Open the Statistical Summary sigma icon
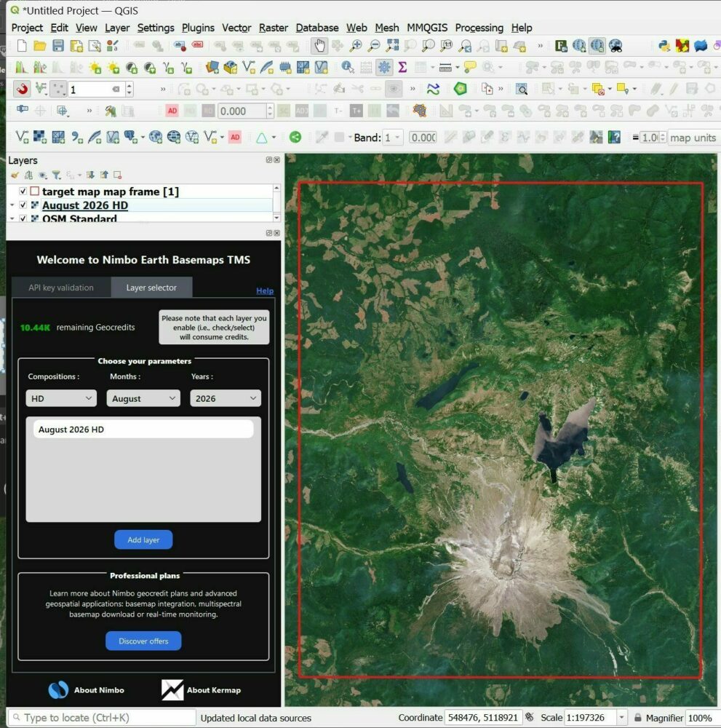The image size is (721, 728). [403, 67]
